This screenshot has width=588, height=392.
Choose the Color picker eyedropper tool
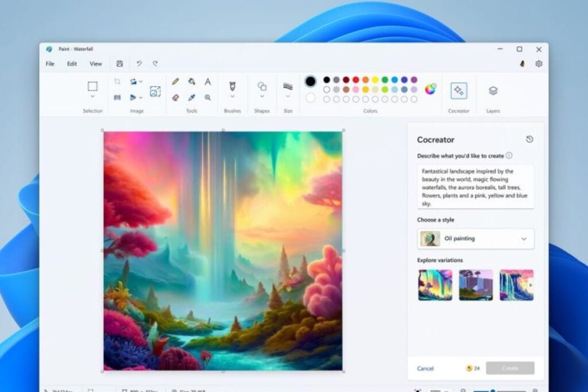click(191, 96)
